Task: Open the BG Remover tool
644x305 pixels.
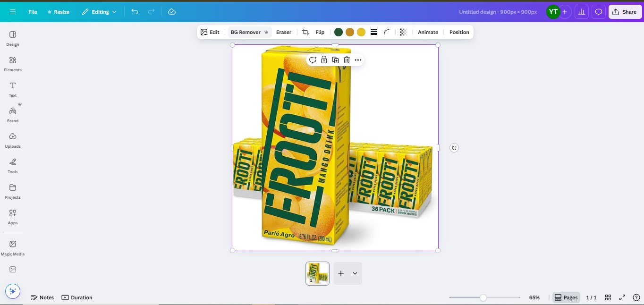Action: coord(246,32)
